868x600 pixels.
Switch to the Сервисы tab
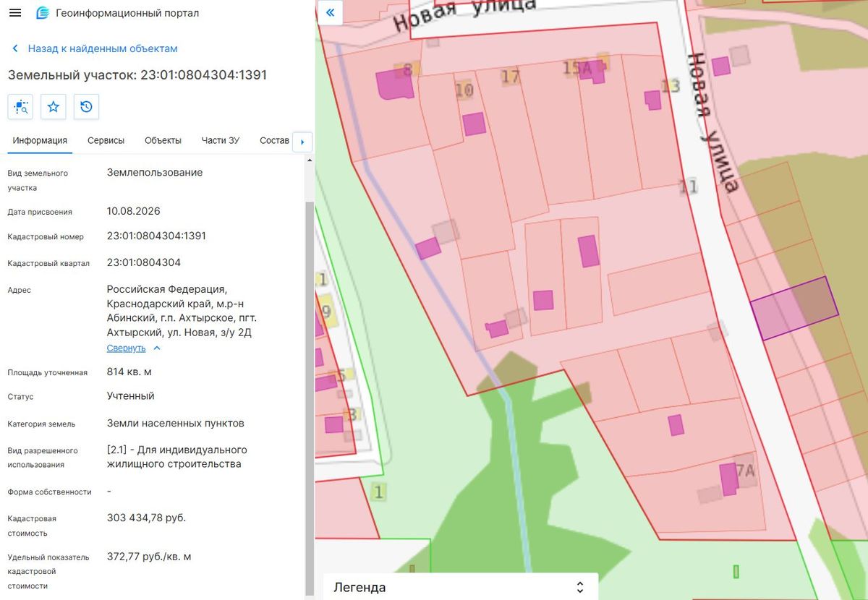click(106, 140)
